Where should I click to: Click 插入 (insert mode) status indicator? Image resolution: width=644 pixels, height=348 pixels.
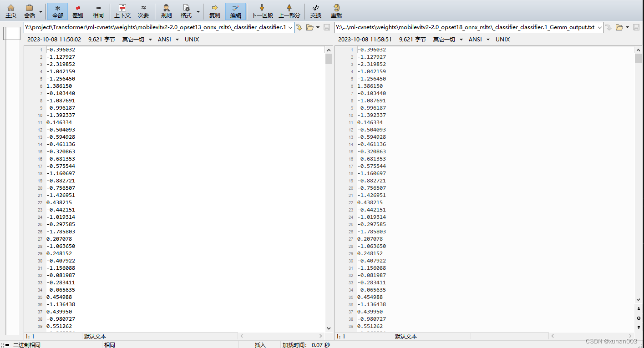[x=260, y=345]
